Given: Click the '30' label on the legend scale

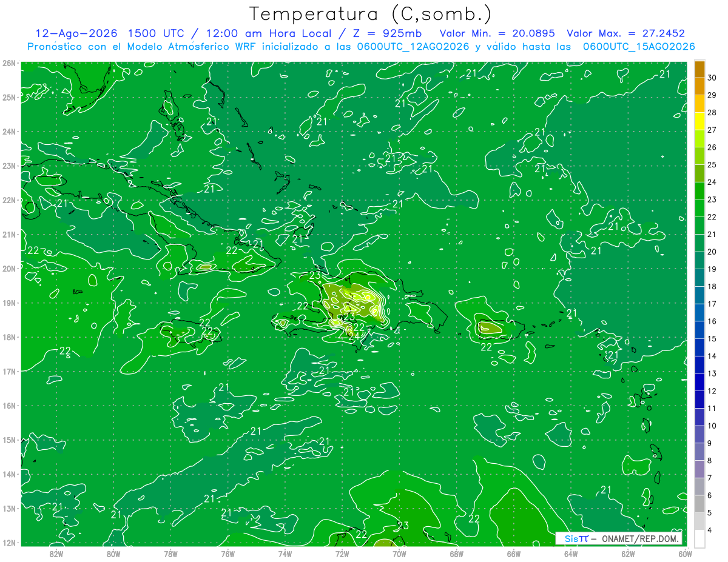Looking at the screenshot, I should click(712, 78).
